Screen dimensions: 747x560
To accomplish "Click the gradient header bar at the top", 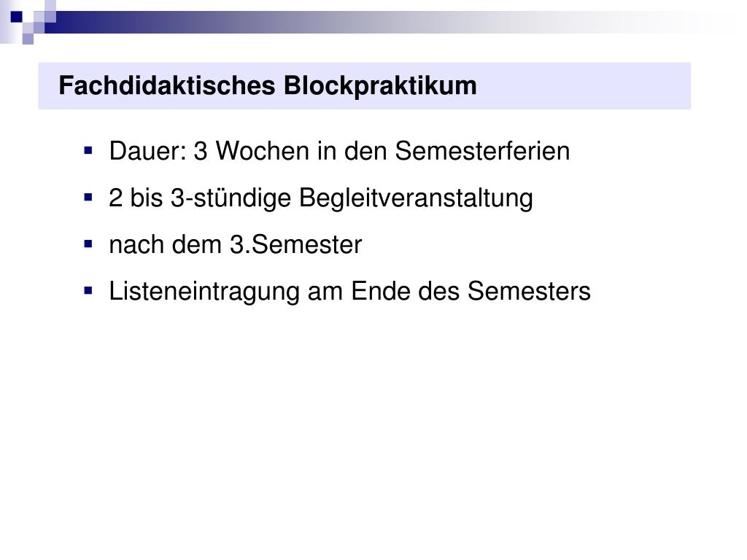I will click(x=381, y=22).
